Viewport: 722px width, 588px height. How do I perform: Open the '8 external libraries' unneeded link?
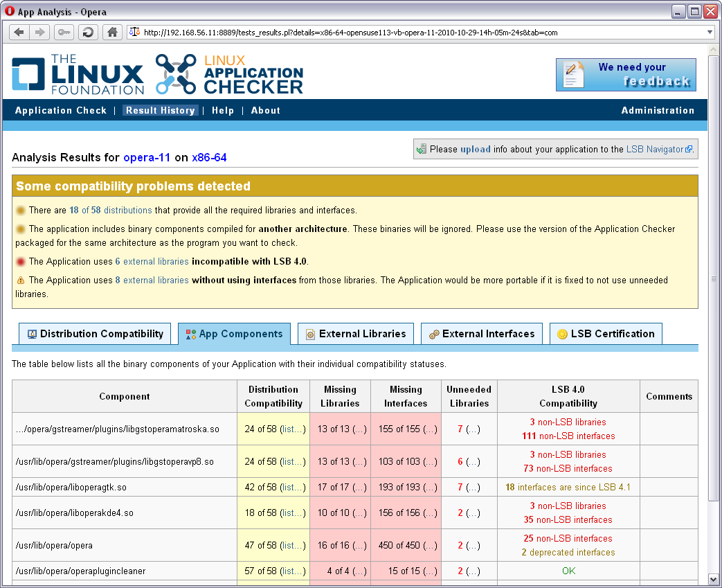[152, 280]
